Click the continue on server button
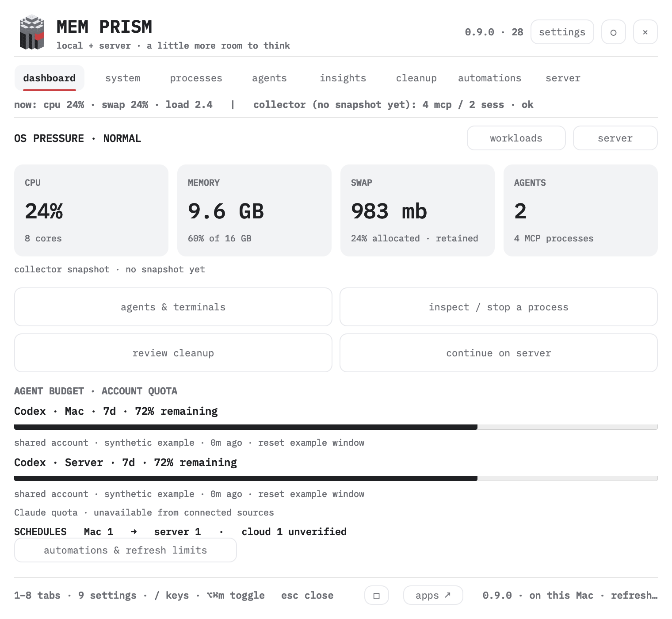 coord(499,353)
